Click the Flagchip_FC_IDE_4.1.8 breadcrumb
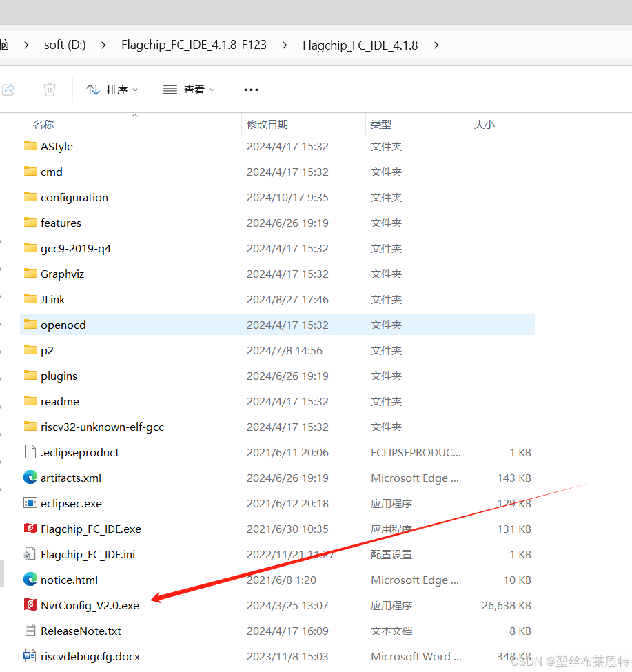 [x=360, y=45]
